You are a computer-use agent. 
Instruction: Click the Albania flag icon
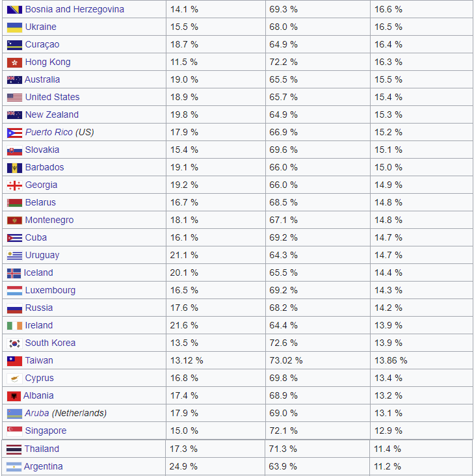[14, 396]
